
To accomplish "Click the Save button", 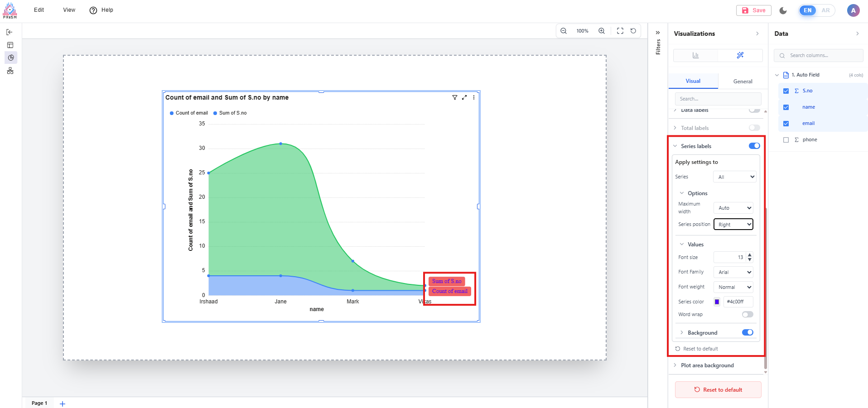I will 754,10.
